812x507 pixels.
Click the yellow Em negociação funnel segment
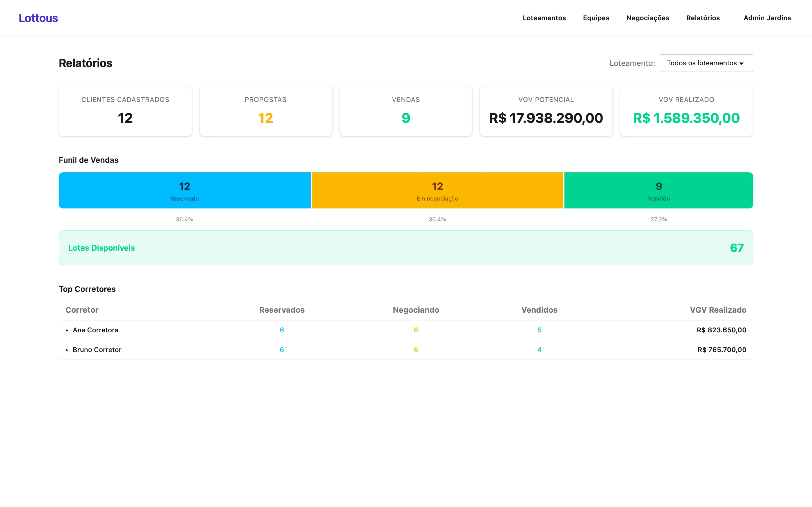click(437, 190)
